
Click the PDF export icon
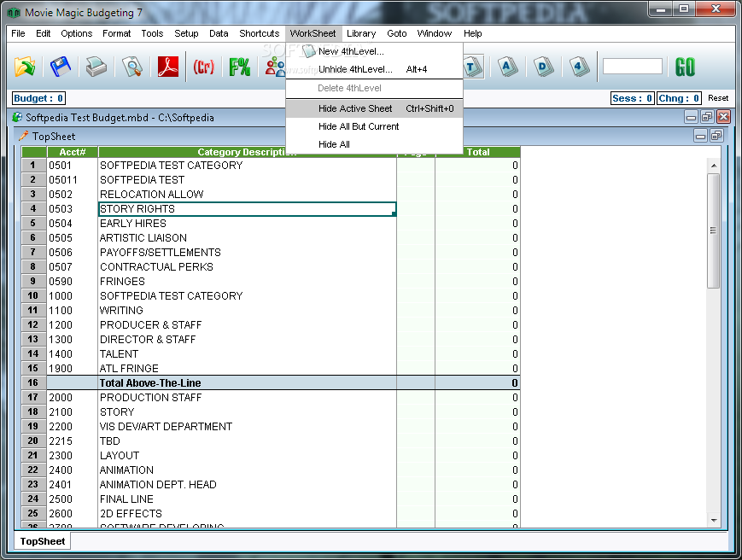tap(168, 67)
